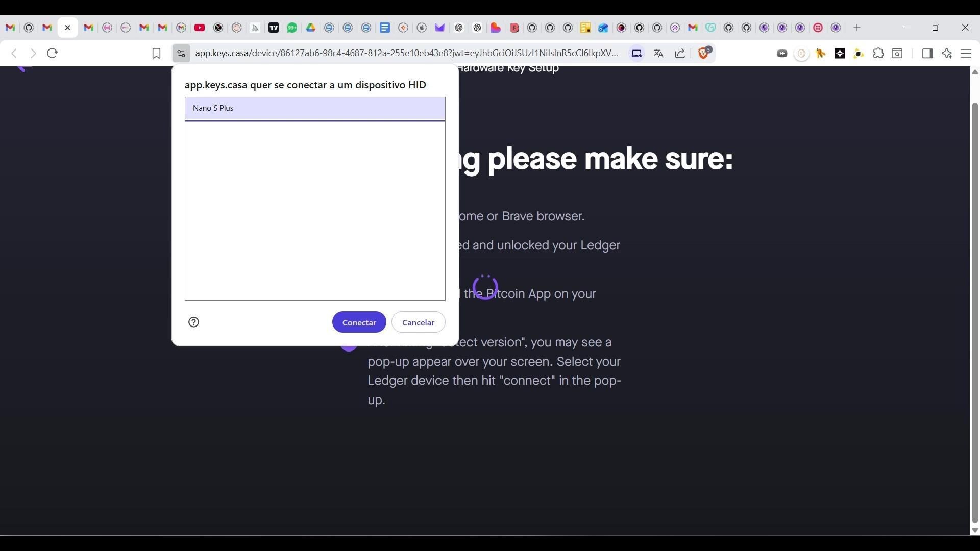
Task: Click the dialog help question icon
Action: click(x=193, y=322)
